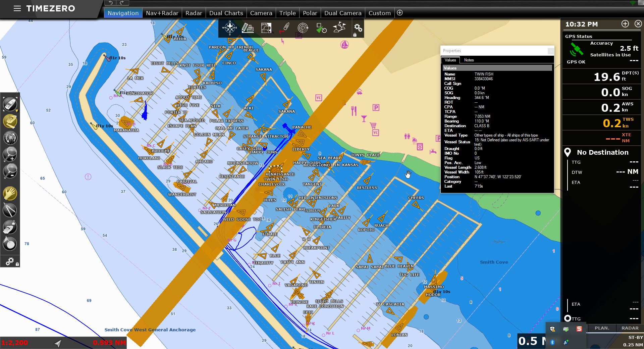Click the 0.593 NM range readout
The image size is (644, 349).
click(109, 343)
